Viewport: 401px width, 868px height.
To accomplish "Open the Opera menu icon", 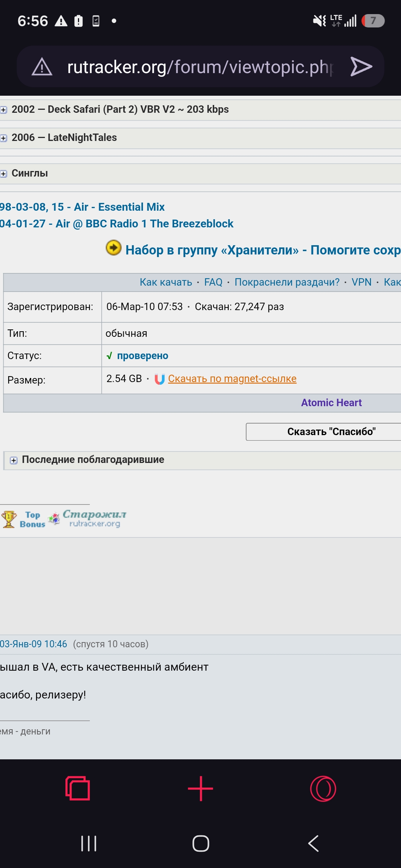I will pyautogui.click(x=323, y=788).
